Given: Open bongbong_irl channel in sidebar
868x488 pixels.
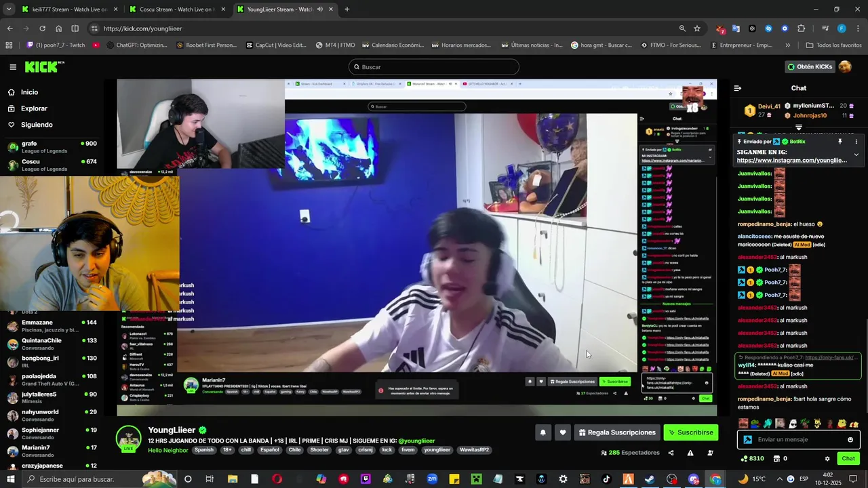Looking at the screenshot, I should coord(53,361).
